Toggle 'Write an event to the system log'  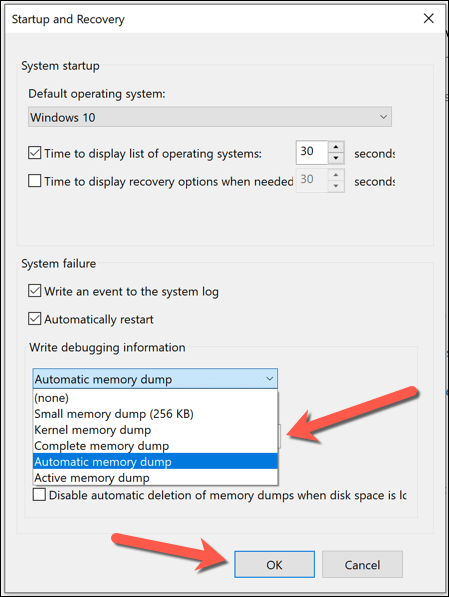coord(35,291)
